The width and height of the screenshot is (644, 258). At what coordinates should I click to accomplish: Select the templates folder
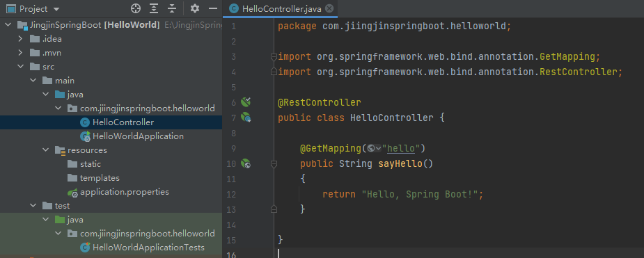click(x=100, y=178)
